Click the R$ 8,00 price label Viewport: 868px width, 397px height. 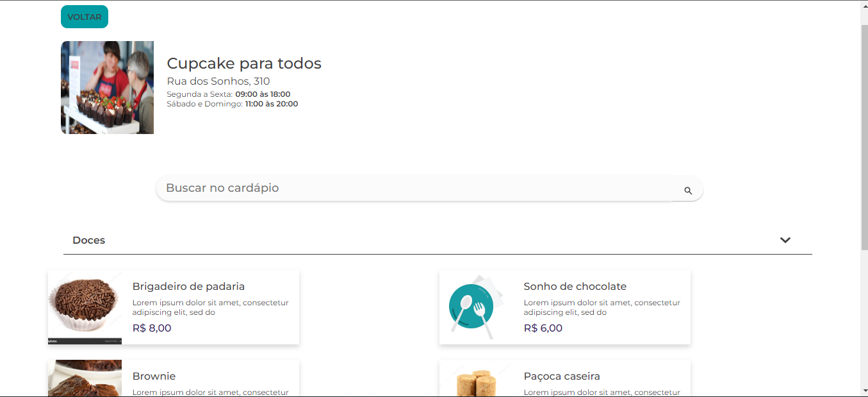pyautogui.click(x=151, y=328)
